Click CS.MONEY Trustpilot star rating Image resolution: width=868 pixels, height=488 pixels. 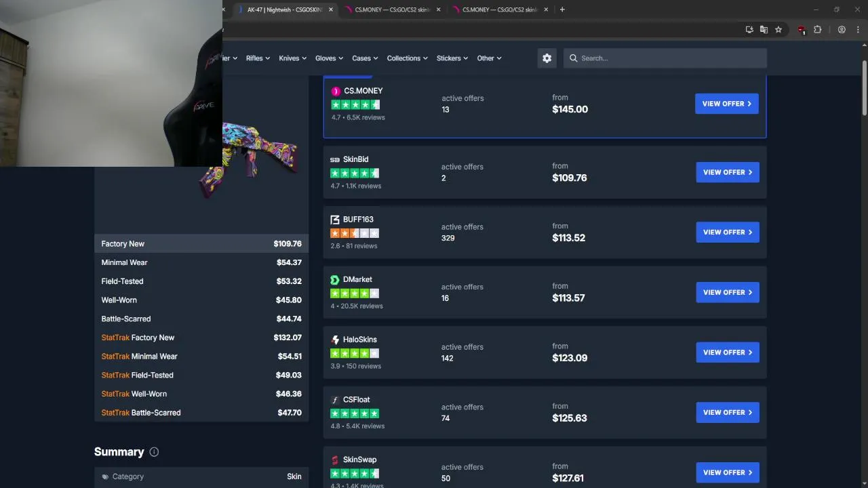pyautogui.click(x=355, y=104)
